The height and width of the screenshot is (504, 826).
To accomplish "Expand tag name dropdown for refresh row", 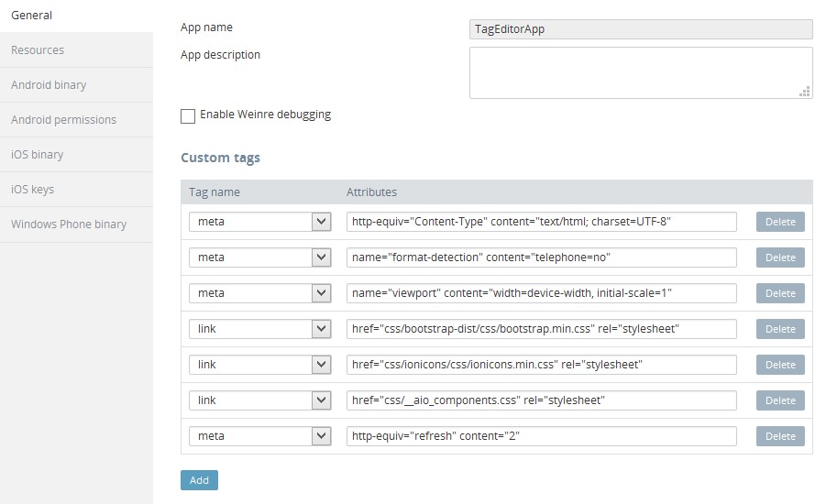I will (259, 436).
